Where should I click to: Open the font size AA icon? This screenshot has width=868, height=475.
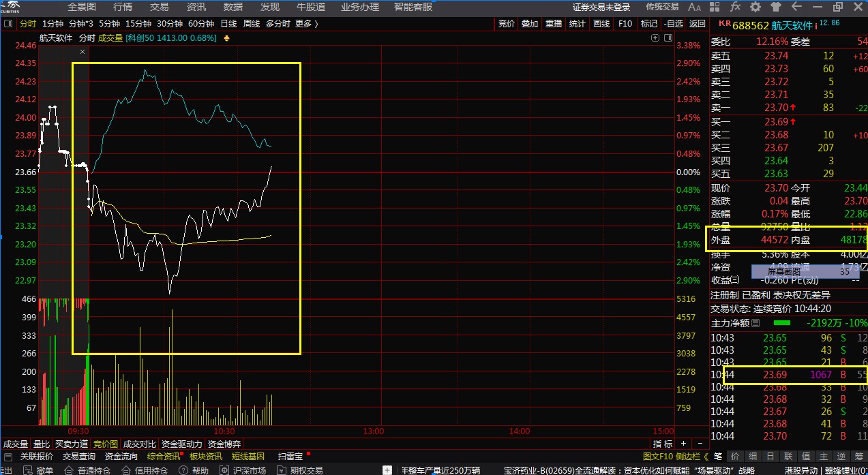coord(694,7)
